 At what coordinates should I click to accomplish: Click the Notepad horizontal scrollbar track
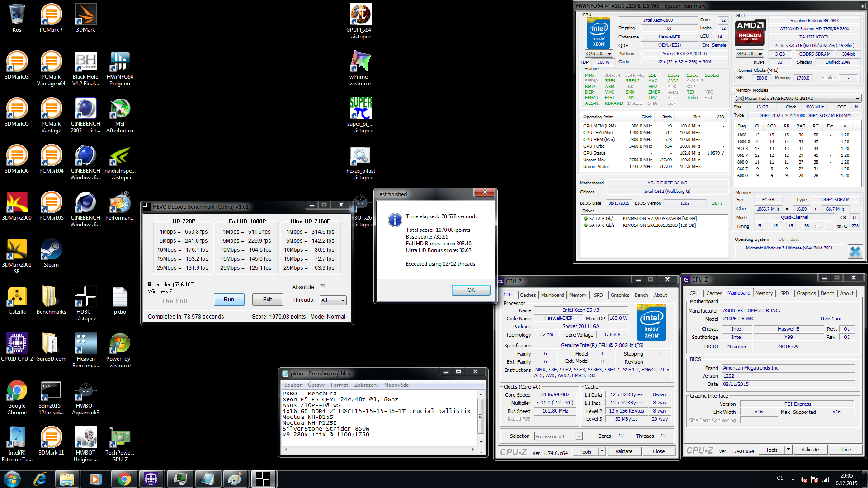point(379,450)
